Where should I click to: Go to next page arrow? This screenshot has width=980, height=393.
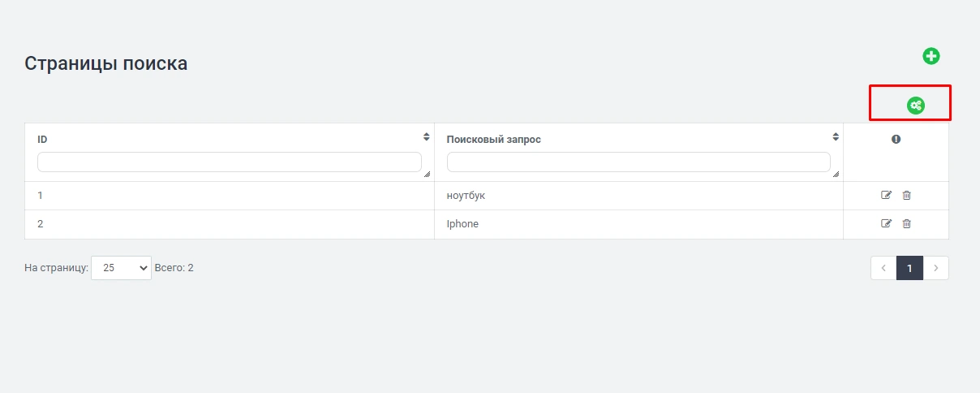coord(935,268)
